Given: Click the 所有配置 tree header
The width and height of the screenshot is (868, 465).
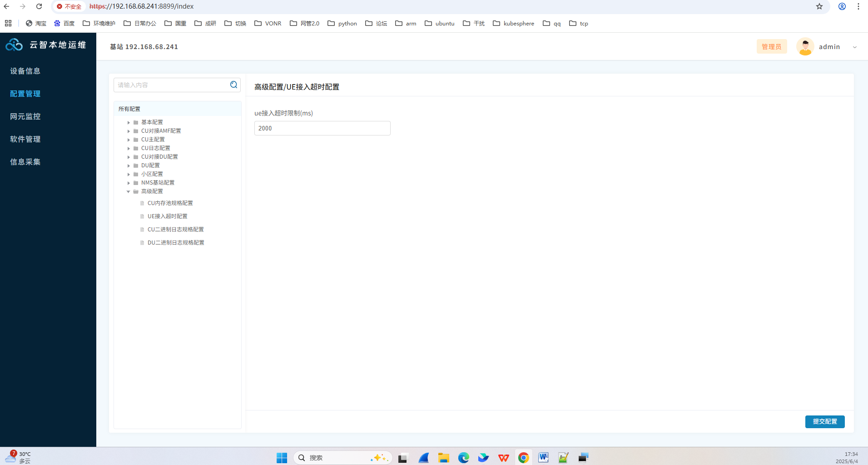Looking at the screenshot, I should [x=177, y=109].
